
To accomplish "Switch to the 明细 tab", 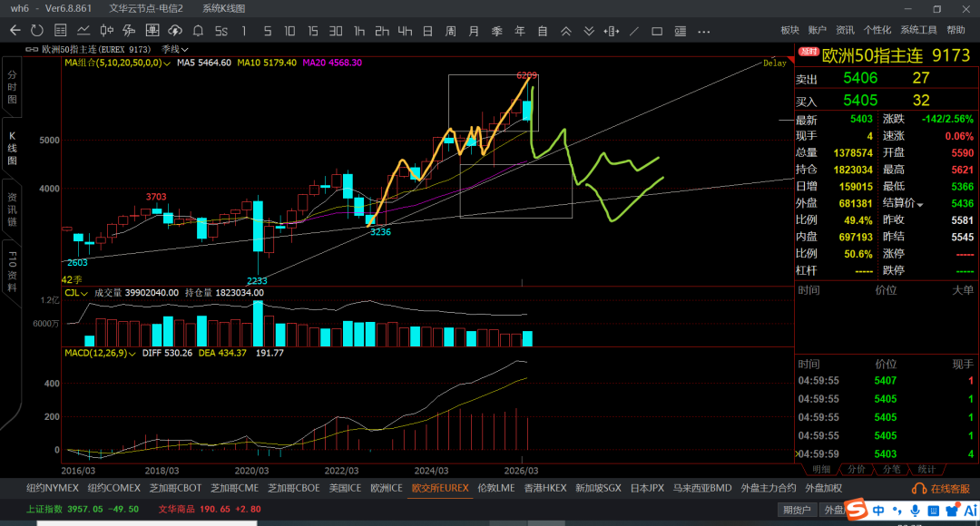I will pyautogui.click(x=821, y=469).
